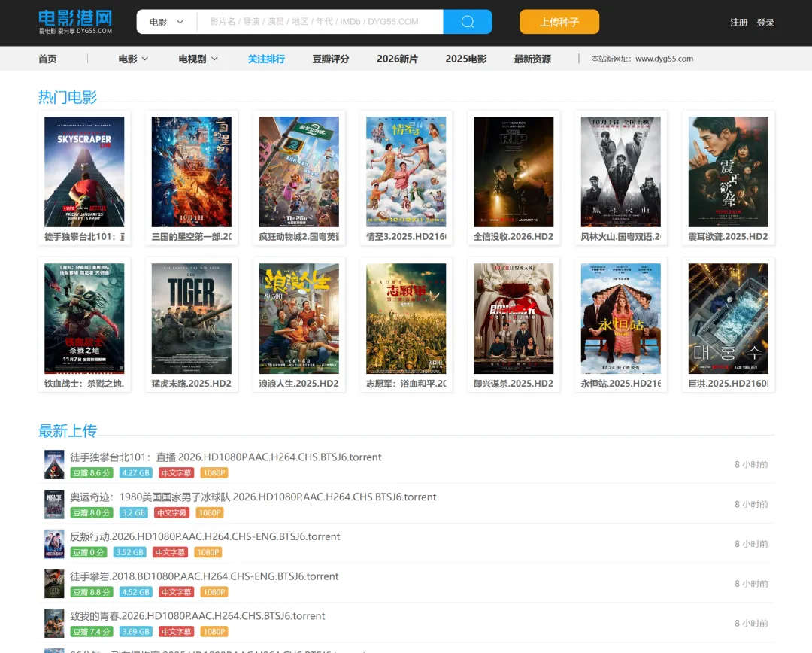Open the 2025电影 nav item

[x=466, y=59]
